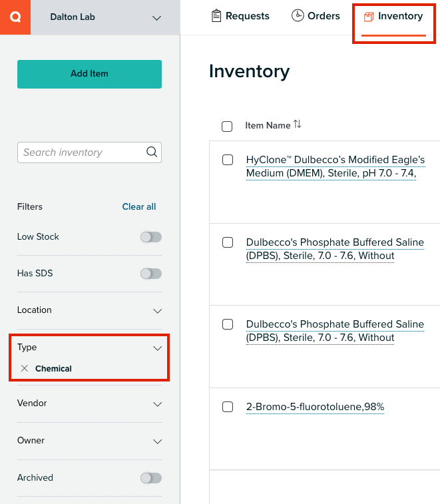This screenshot has width=440, height=504.
Task: Click the Orders clock icon
Action: tap(298, 15)
